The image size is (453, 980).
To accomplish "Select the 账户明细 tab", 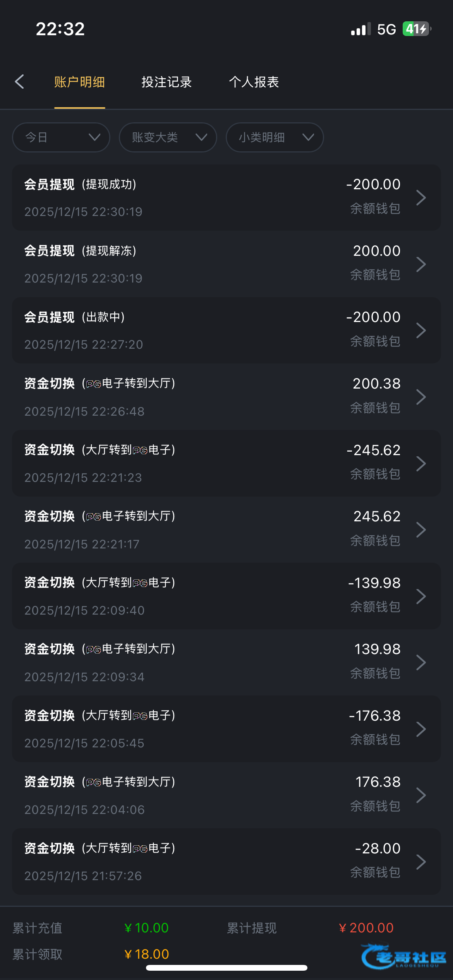I will pos(79,82).
